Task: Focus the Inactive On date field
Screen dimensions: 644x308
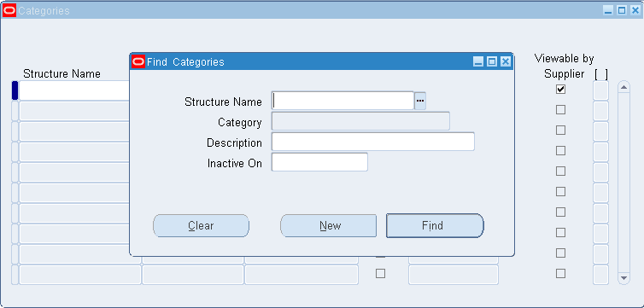Action: pos(319,162)
